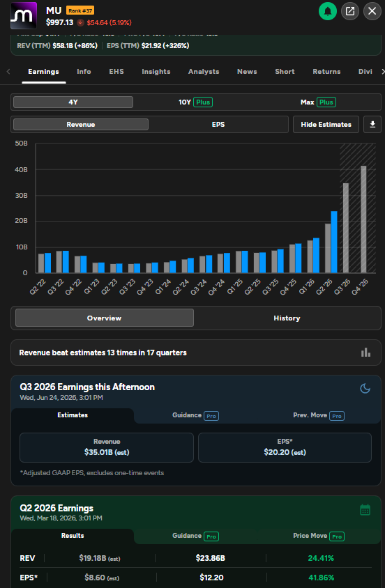
Task: Click the Q4 '26 estimate bar
Action: click(363, 219)
